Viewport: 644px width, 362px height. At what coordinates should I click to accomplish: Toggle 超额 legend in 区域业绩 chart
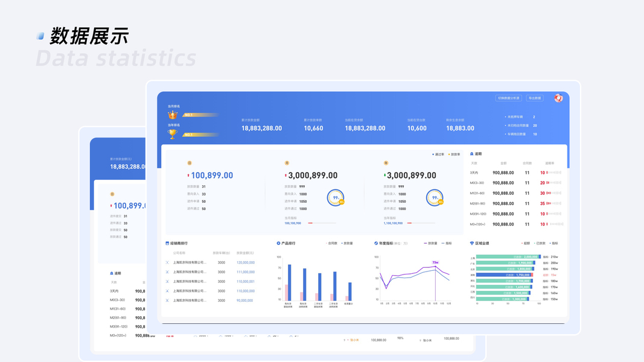[526, 243]
